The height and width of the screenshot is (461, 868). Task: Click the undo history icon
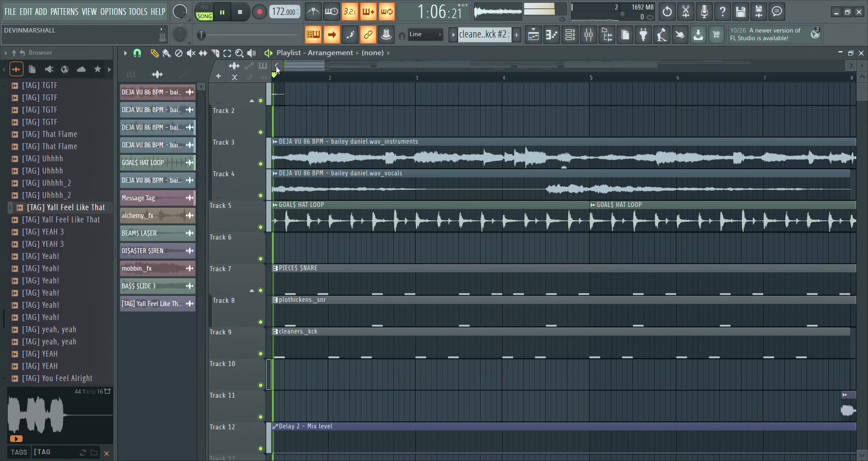[x=667, y=12]
